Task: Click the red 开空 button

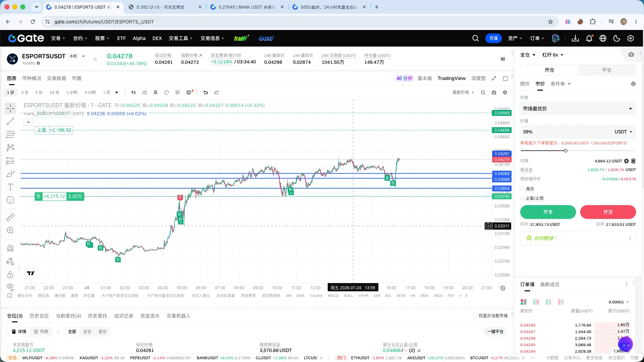Action: (608, 212)
